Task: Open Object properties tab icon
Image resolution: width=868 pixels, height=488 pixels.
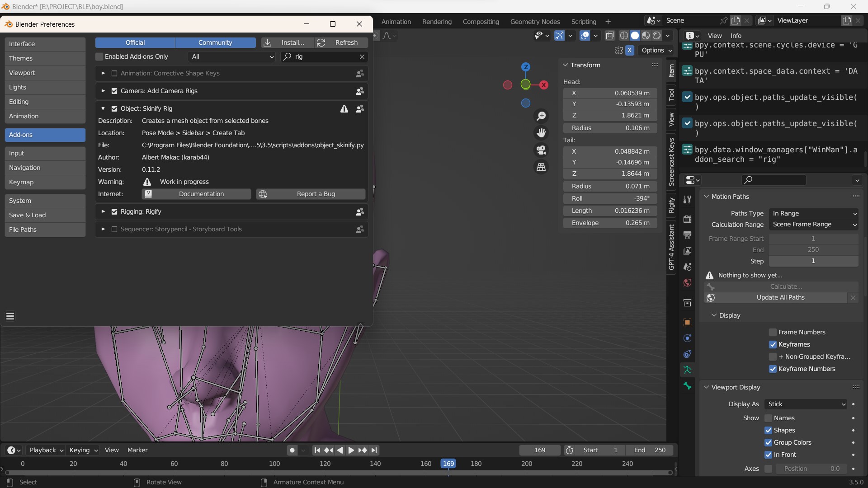Action: click(x=688, y=322)
